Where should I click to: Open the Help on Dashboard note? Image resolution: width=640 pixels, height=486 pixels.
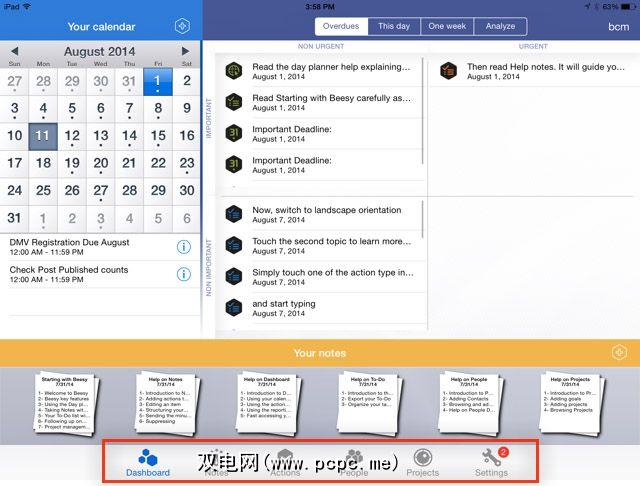click(268, 403)
